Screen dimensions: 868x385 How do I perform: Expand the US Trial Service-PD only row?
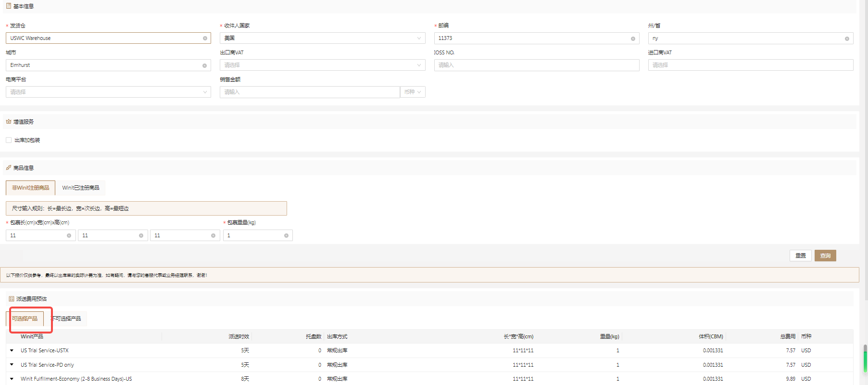tap(12, 365)
